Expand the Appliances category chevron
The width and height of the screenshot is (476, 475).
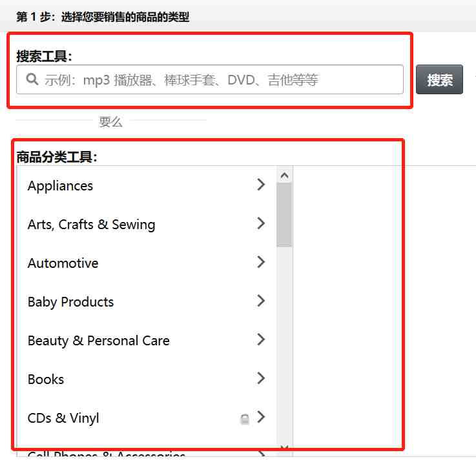click(x=261, y=185)
